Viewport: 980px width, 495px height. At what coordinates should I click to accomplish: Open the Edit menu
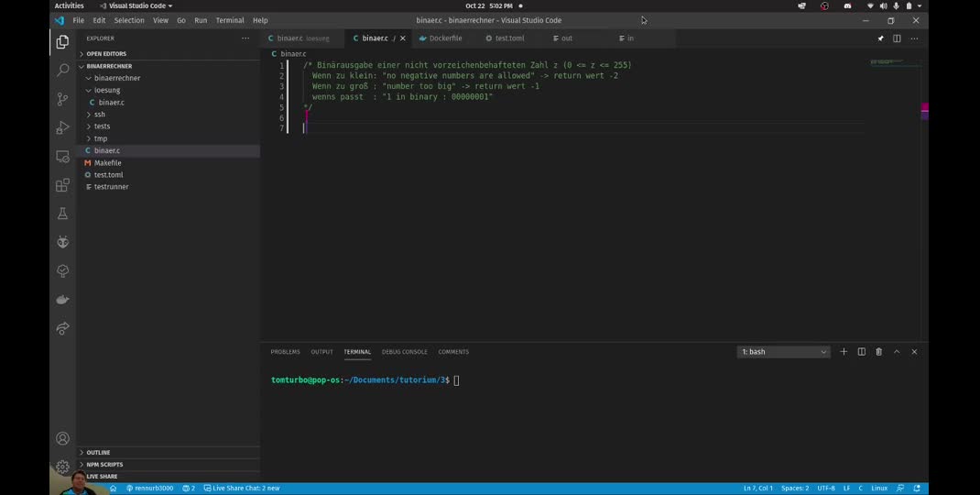(x=99, y=20)
